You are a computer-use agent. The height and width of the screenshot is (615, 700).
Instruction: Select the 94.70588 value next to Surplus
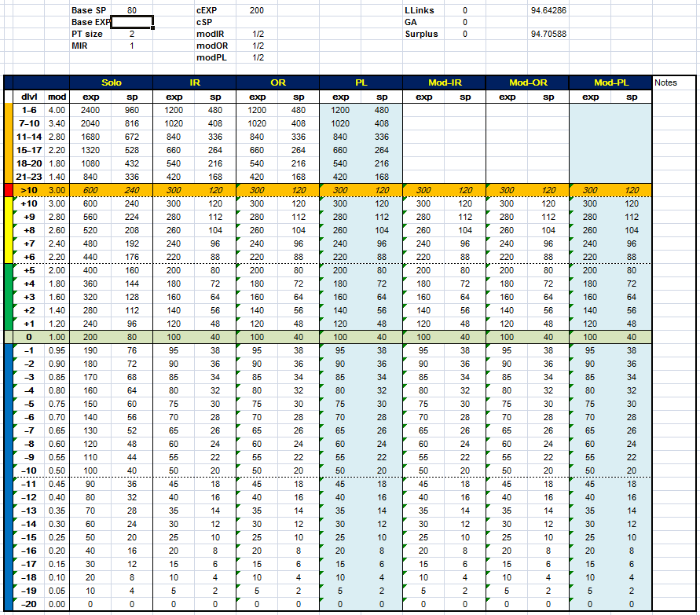[549, 35]
